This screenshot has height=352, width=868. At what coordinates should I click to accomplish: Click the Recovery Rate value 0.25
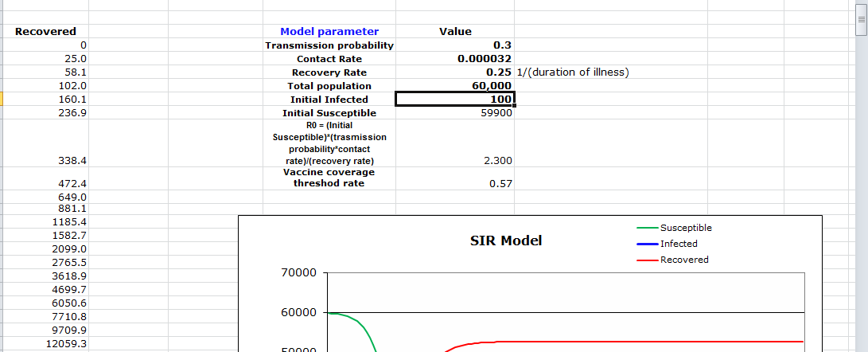tap(498, 72)
